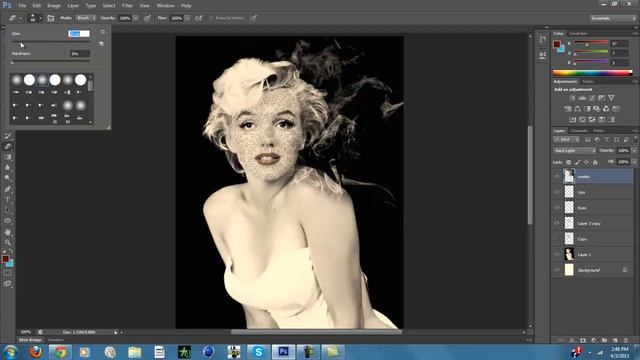The width and height of the screenshot is (640, 360).
Task: Click the brush Size slider track
Action: (x=51, y=42)
